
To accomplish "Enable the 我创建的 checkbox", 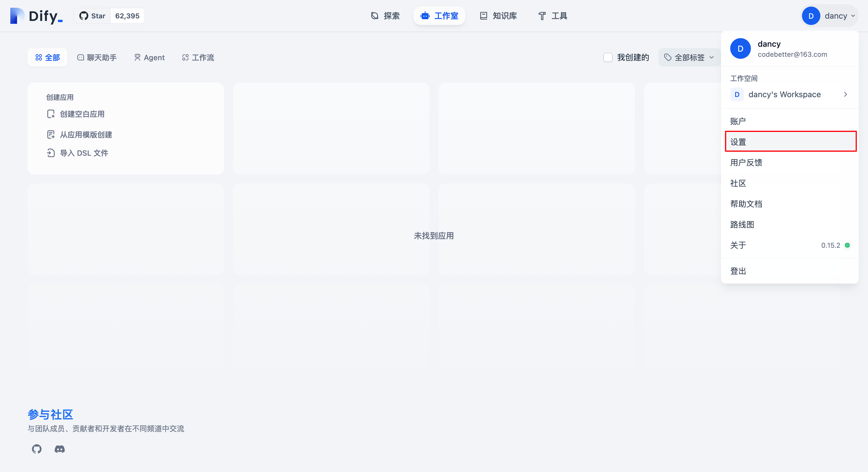I will point(608,58).
